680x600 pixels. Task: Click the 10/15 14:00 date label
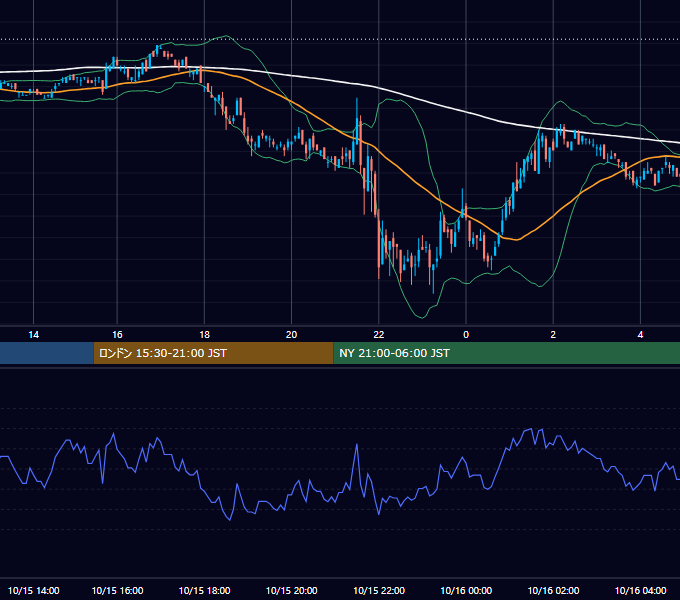(33, 590)
